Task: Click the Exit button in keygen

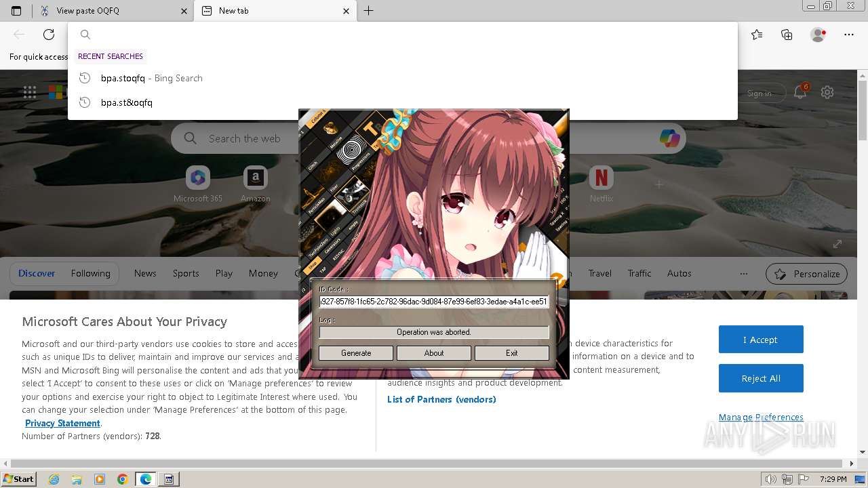Action: [512, 353]
